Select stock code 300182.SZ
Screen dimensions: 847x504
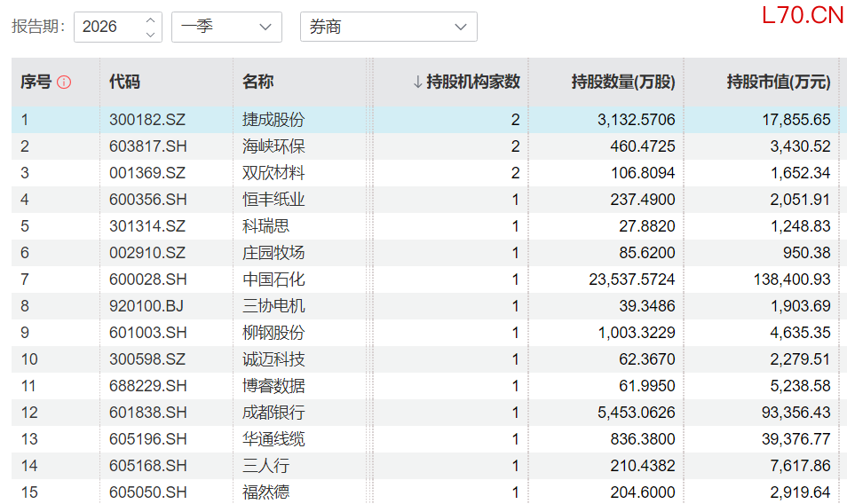pyautogui.click(x=147, y=120)
